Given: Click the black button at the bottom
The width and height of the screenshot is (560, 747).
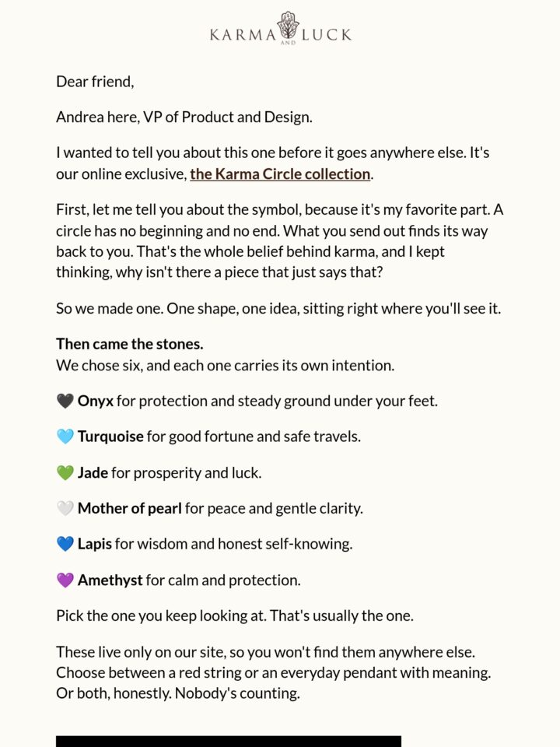Looking at the screenshot, I should (229, 742).
